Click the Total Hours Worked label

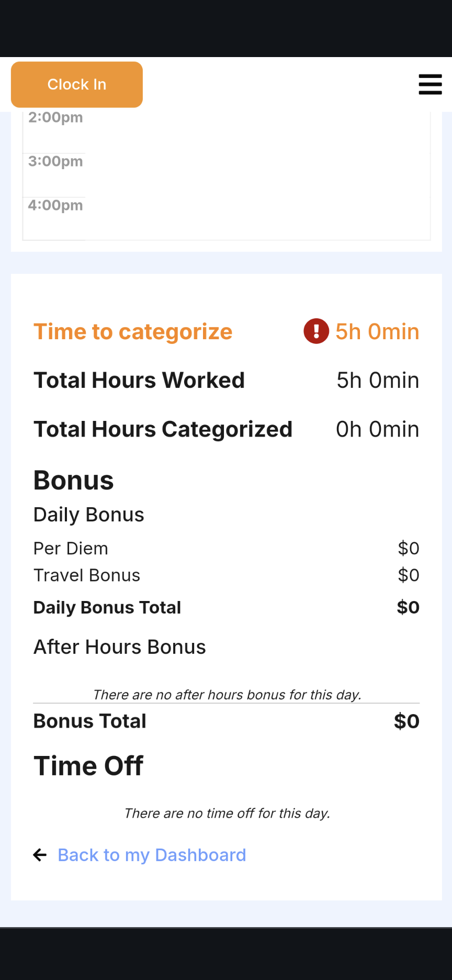point(139,381)
